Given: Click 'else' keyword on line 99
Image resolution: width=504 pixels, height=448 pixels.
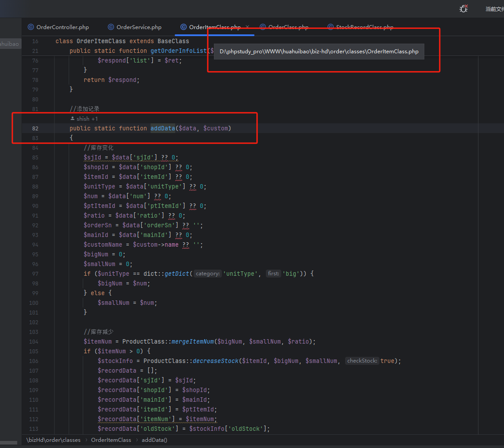Looking at the screenshot, I should (x=98, y=293).
